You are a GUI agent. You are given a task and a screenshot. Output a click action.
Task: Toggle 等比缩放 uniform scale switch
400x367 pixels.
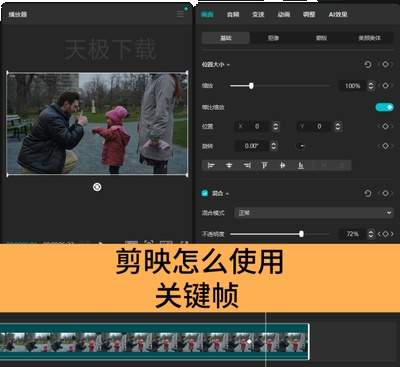[385, 107]
